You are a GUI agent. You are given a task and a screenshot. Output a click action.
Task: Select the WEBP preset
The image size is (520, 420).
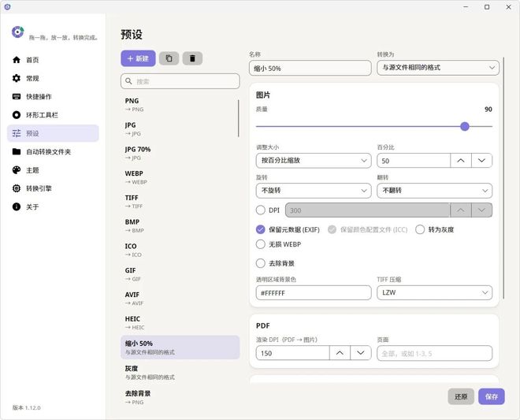click(179, 177)
